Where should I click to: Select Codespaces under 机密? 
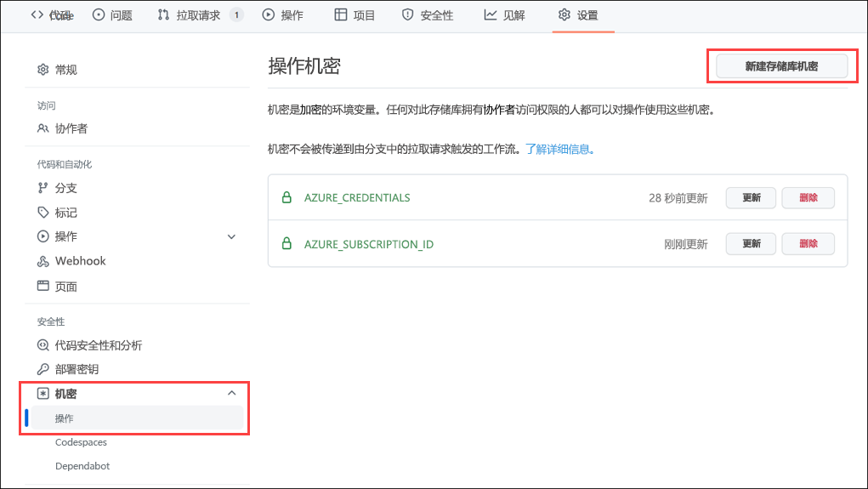click(81, 442)
